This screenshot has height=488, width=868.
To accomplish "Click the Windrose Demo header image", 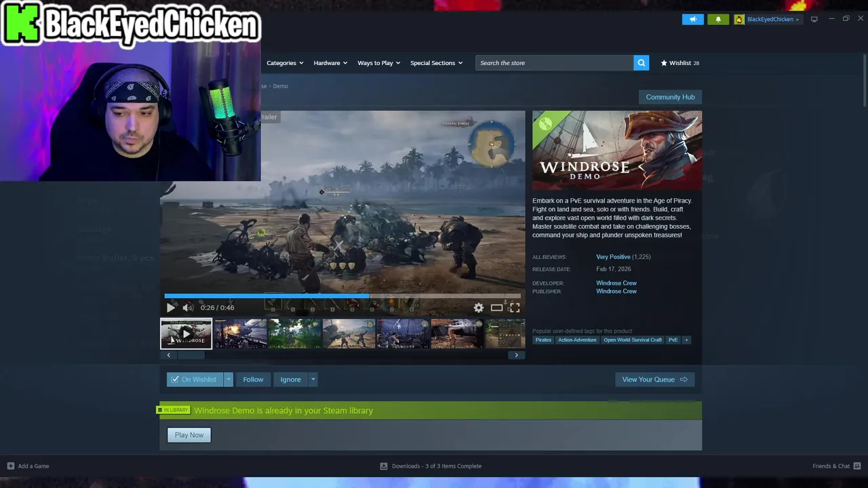I will point(617,150).
